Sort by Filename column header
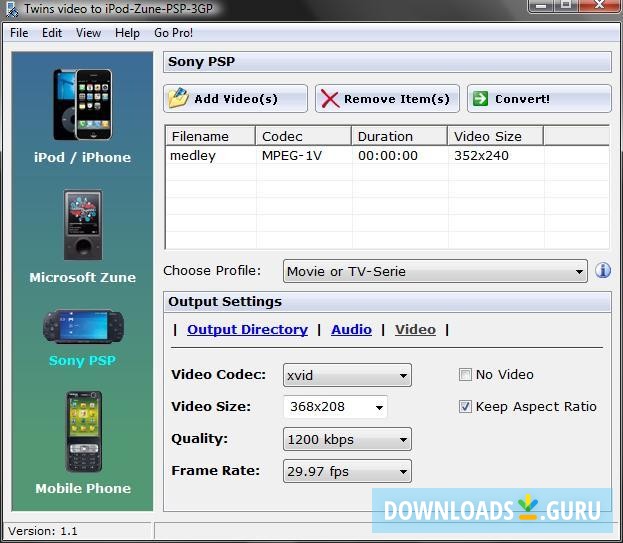 [x=210, y=136]
